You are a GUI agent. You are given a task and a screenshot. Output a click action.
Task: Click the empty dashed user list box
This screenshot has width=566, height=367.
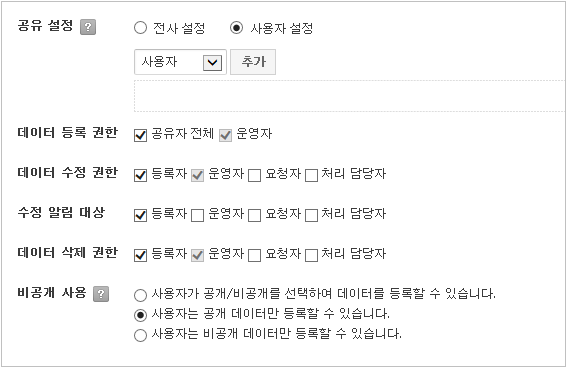click(349, 96)
